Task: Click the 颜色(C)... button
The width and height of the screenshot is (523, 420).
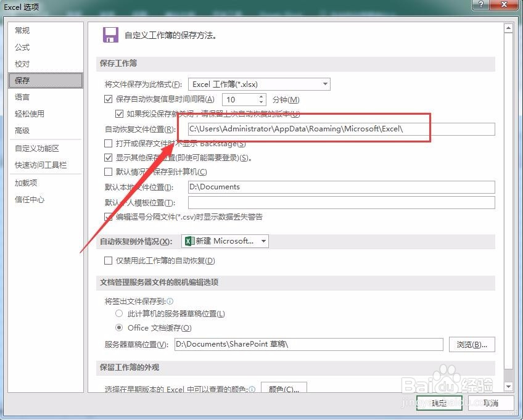Action: (284, 388)
